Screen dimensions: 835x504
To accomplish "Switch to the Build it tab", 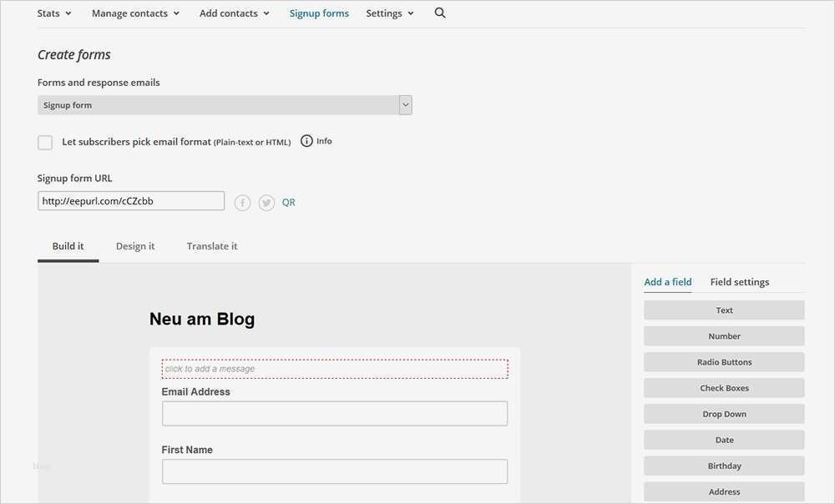I will 68,246.
